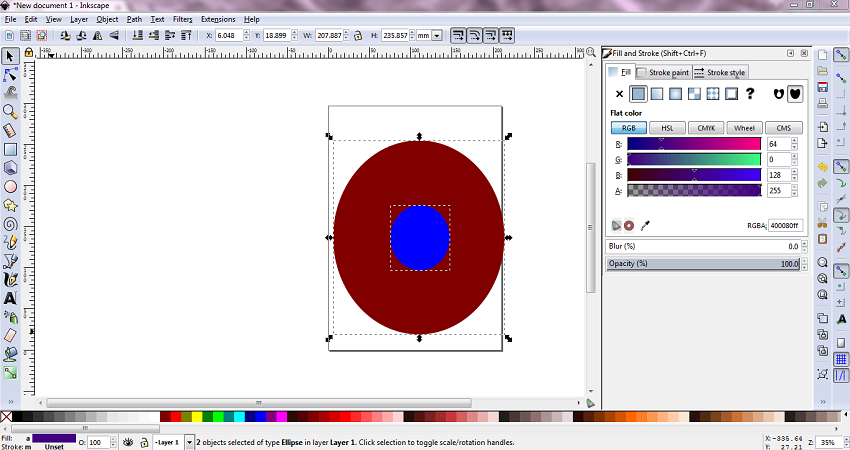
Task: Adjust the Blur percentage stepper
Action: pyautogui.click(x=804, y=246)
